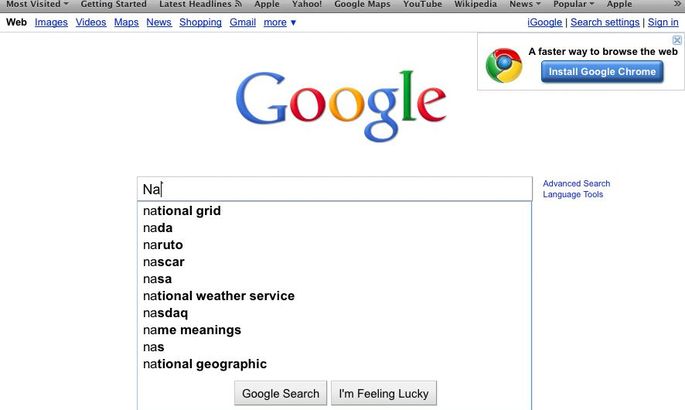Open the News bookmark folder dropdown
This screenshot has height=410, width=685.
point(525,4)
